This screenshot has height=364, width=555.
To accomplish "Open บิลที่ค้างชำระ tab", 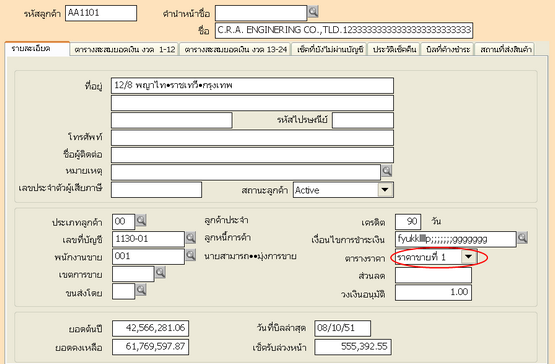I will pyautogui.click(x=448, y=50).
